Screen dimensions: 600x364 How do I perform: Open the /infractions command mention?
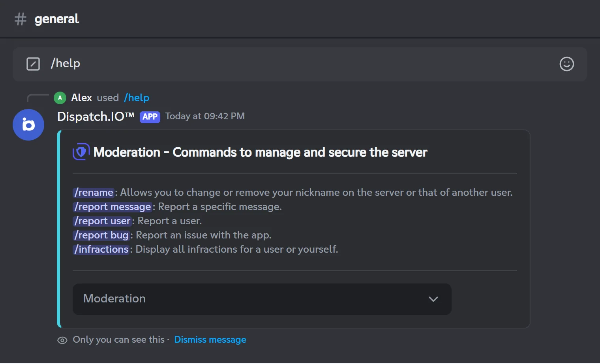pos(101,249)
